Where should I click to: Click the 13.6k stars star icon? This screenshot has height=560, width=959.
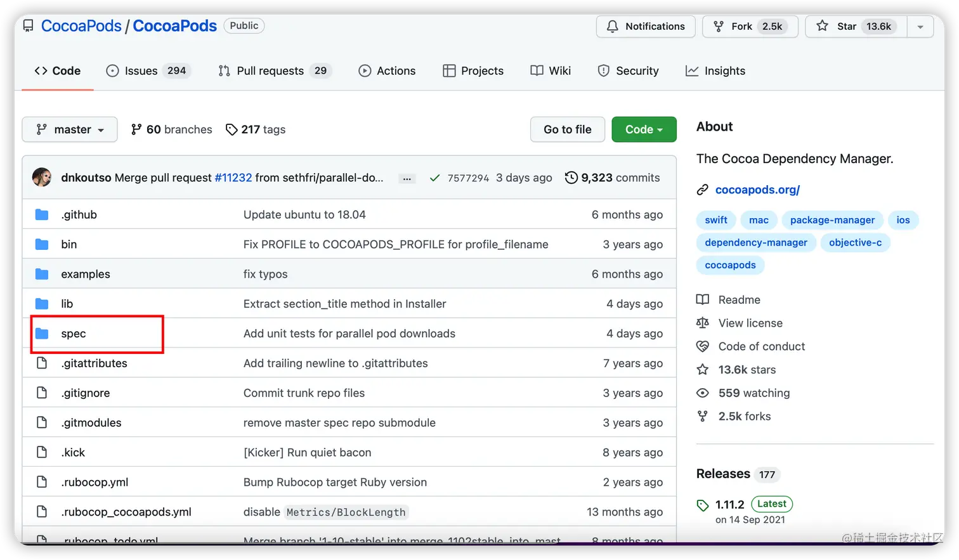point(703,370)
